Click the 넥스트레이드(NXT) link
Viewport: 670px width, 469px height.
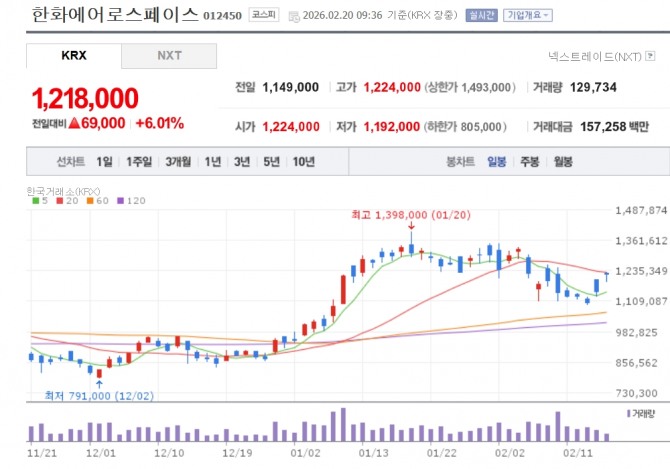point(595,56)
